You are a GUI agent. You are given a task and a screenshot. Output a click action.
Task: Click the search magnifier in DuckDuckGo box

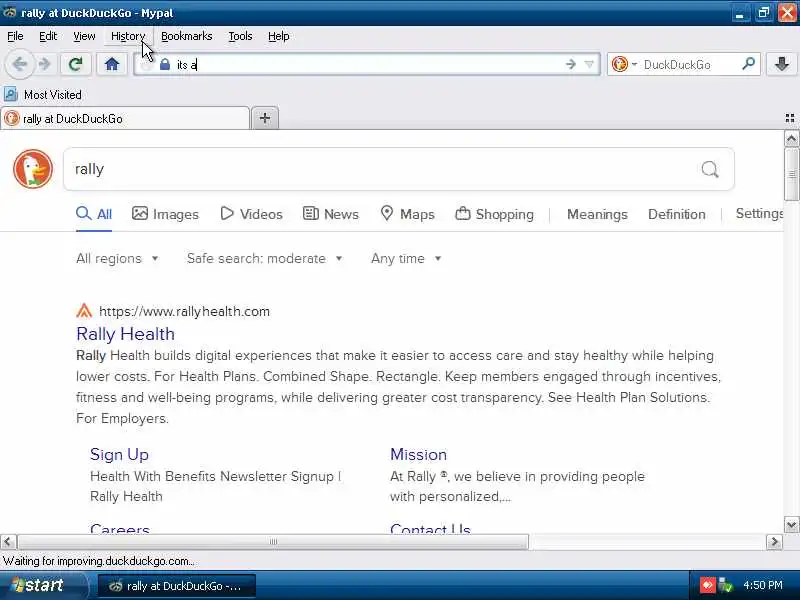pos(710,169)
